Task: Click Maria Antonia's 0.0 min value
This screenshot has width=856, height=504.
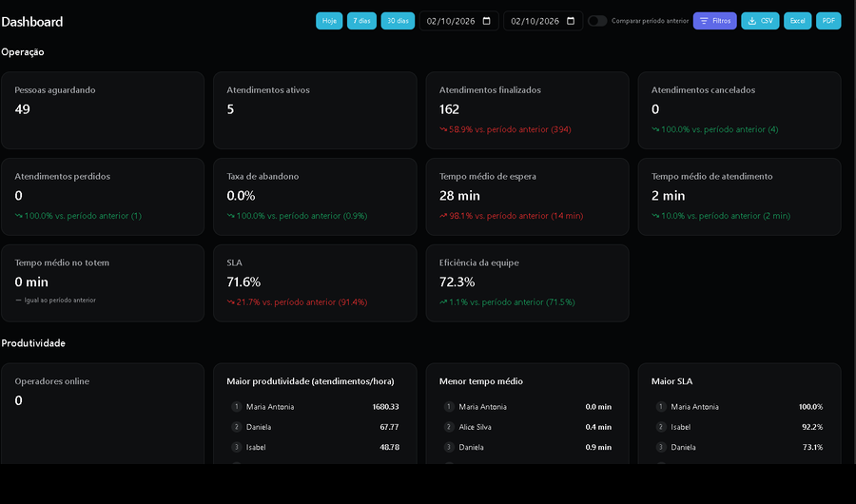Action: click(x=598, y=407)
